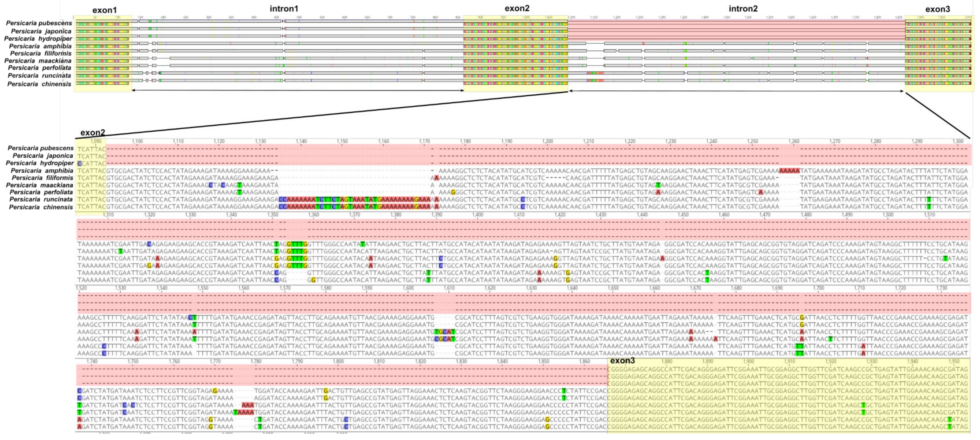Click the 1,700 mark on the detailed ruler
This screenshot has width=980, height=440.
(818, 288)
